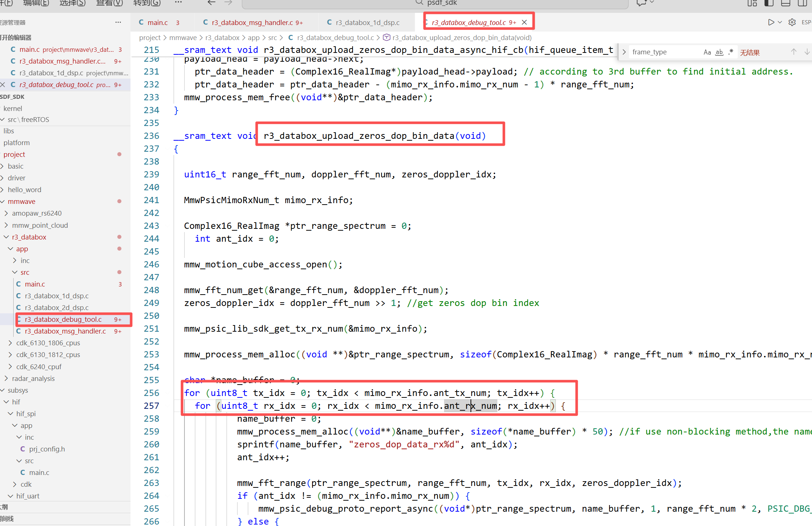Click the C icon beside prj_config.h
The height and width of the screenshot is (526, 812).
point(23,449)
